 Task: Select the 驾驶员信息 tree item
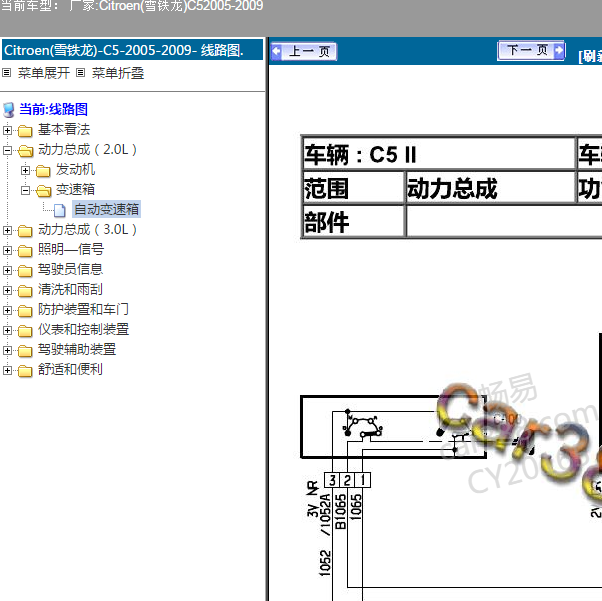pos(70,269)
